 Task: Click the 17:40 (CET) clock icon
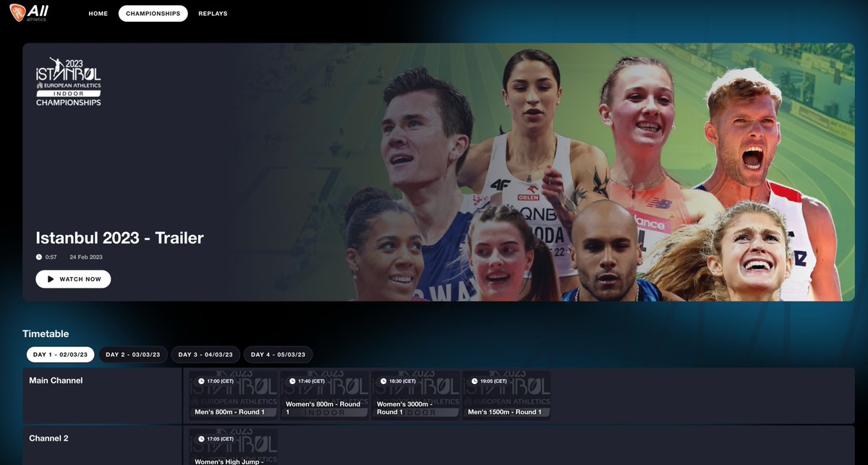(x=292, y=381)
